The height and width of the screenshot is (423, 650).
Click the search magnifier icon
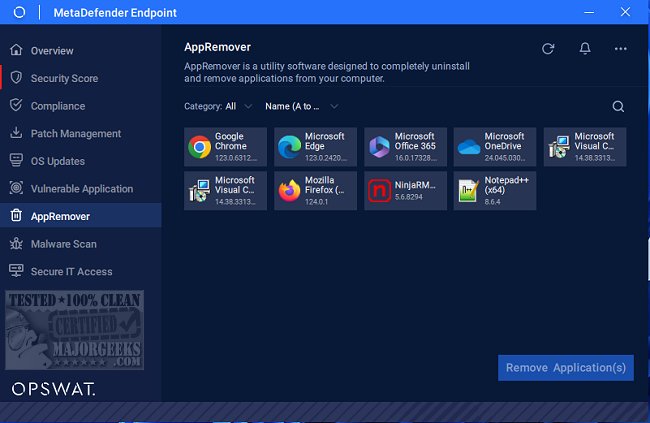[618, 107]
